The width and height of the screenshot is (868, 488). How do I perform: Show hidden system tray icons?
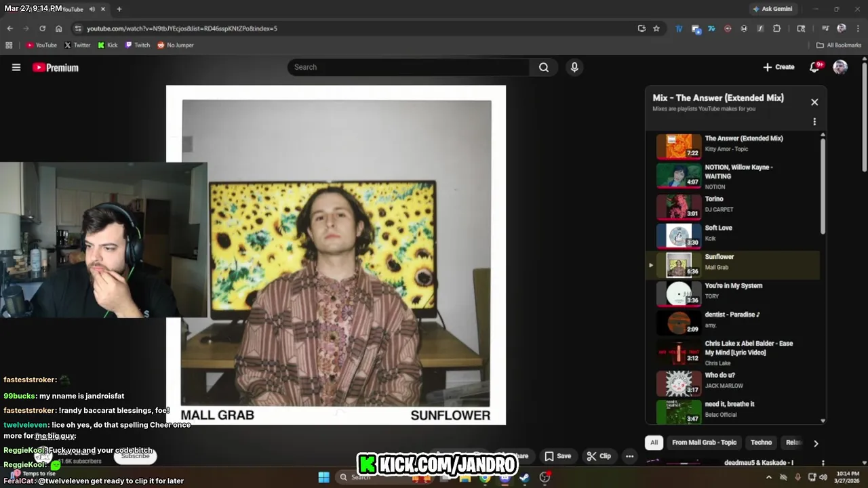pos(768,477)
